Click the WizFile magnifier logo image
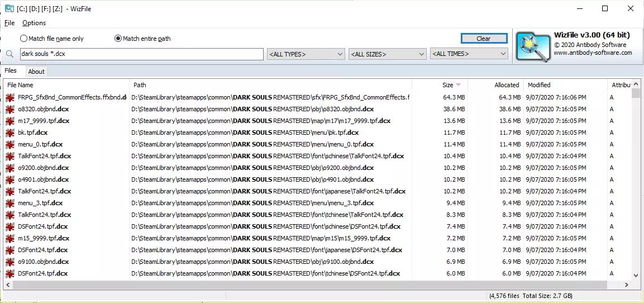Screen dimensions: 644x303 (533, 47)
